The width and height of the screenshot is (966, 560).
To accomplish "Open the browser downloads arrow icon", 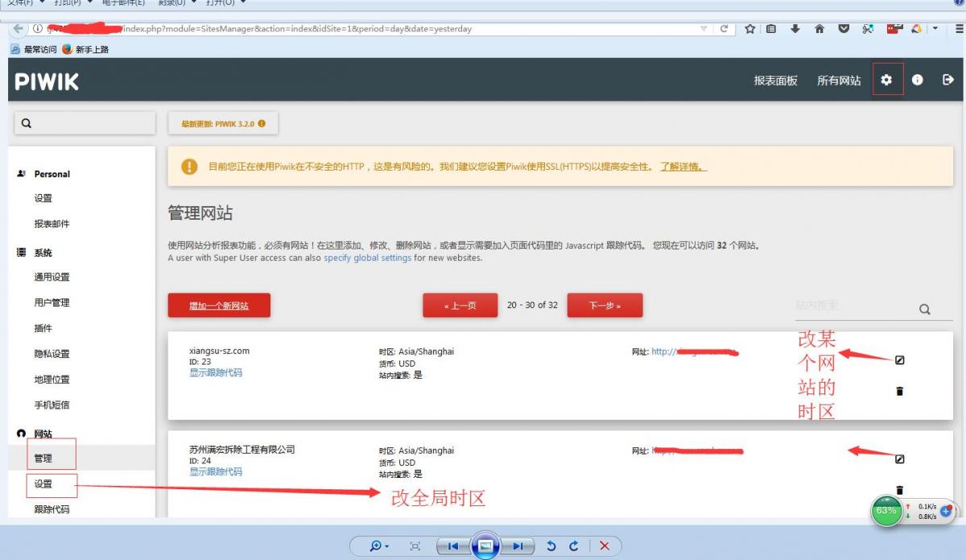I will coord(795,29).
